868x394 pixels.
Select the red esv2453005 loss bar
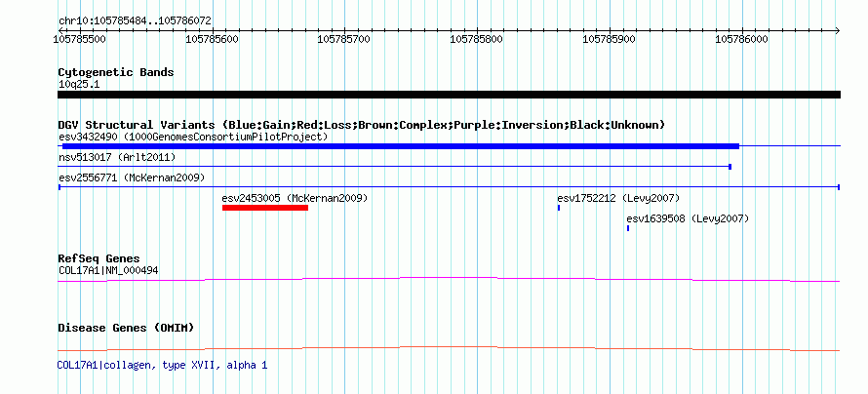point(264,208)
